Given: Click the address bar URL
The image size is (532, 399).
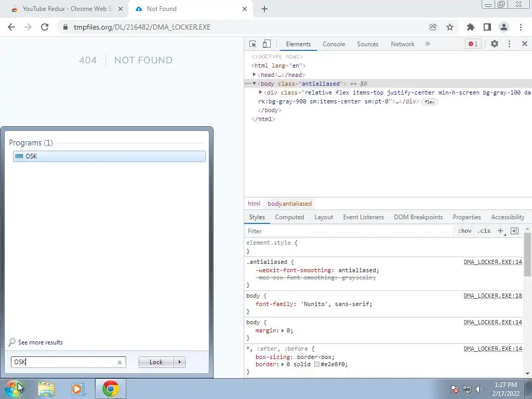Looking at the screenshot, I should (x=142, y=27).
